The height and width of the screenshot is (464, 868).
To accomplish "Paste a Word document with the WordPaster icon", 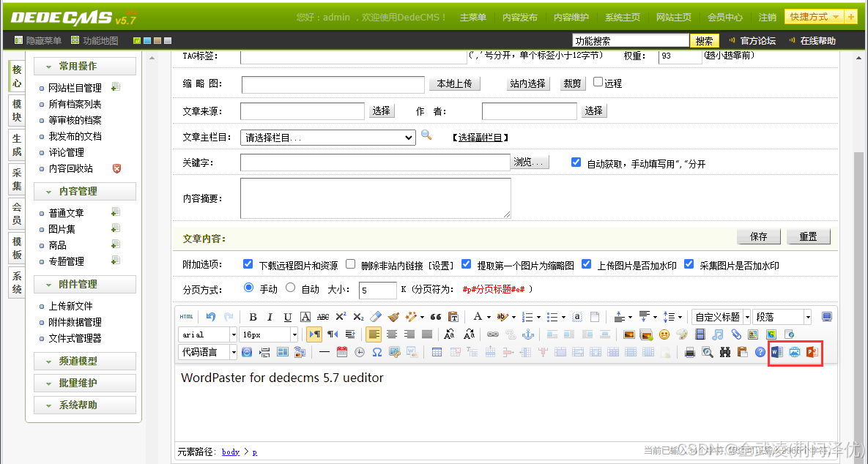I will point(777,352).
